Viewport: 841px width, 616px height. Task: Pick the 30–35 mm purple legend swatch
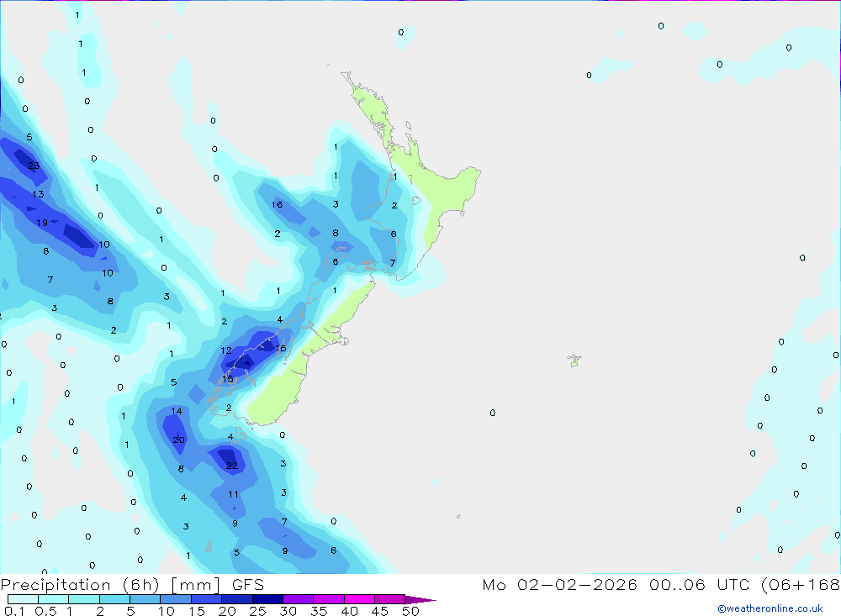[299, 599]
